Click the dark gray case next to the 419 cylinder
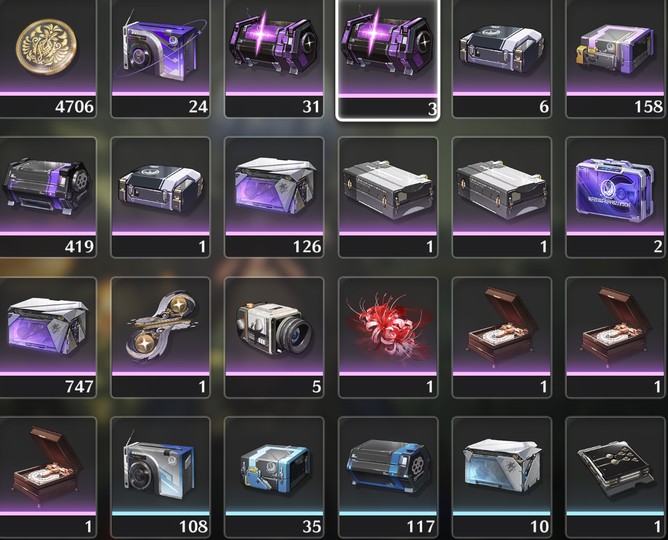Image resolution: width=668 pixels, height=540 pixels. pyautogui.click(x=161, y=198)
